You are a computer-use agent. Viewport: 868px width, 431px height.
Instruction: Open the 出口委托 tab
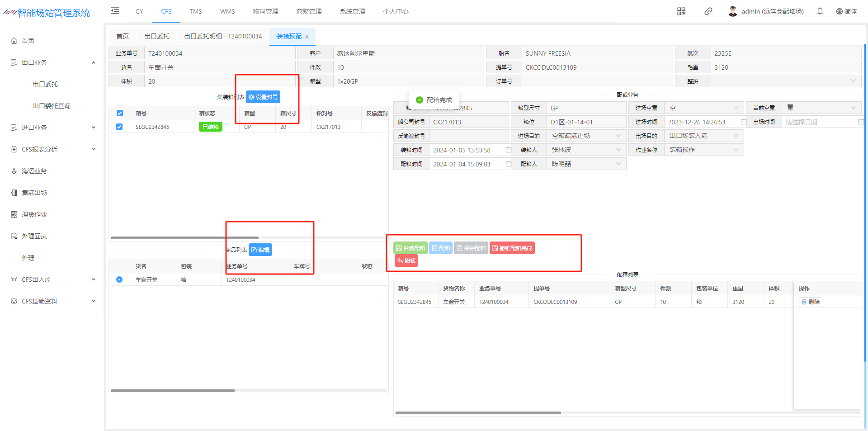157,37
